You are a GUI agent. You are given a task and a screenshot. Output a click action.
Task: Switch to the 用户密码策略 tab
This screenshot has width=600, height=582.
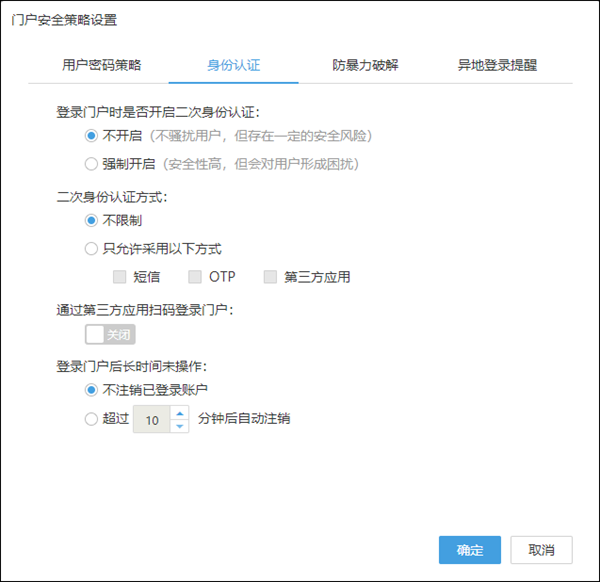102,65
